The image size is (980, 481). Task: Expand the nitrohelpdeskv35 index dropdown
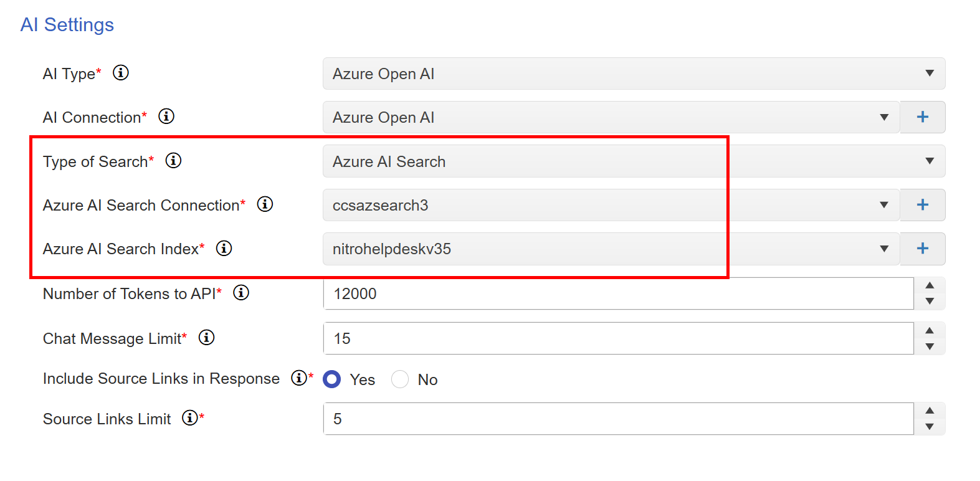click(x=611, y=249)
